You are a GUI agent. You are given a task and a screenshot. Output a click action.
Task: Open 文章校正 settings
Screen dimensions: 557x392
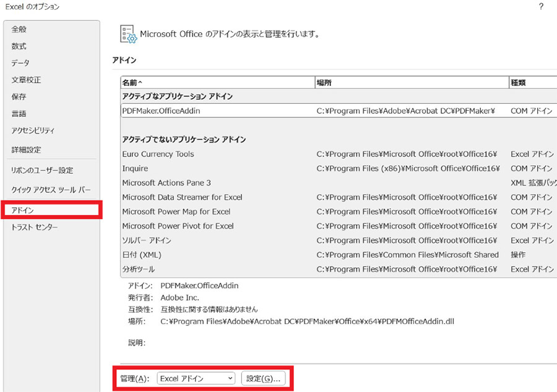26,80
